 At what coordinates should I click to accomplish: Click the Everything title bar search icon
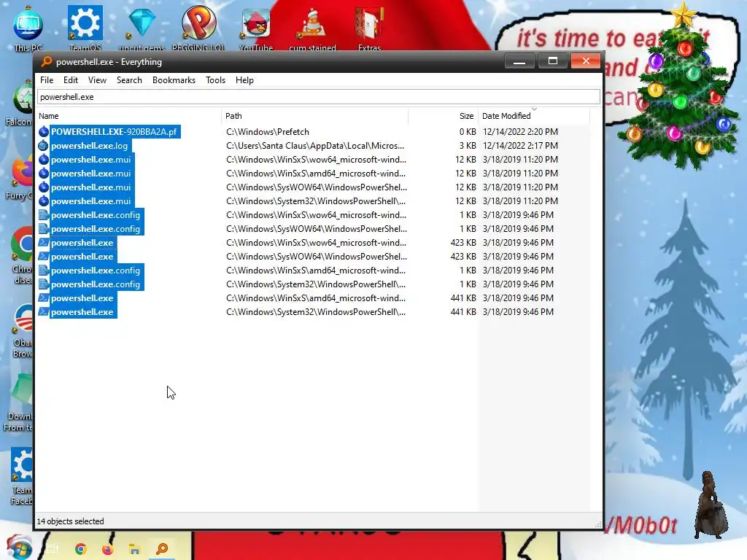(x=46, y=61)
